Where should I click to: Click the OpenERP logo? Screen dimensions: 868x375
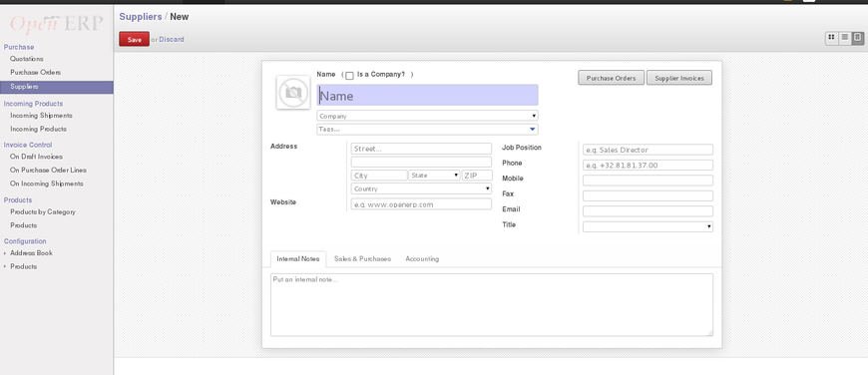(x=56, y=23)
